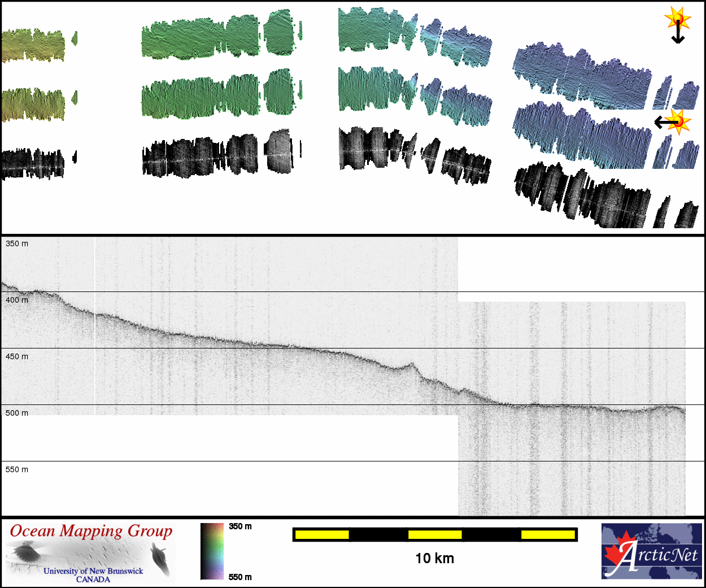Click the depth color legend bar
The width and height of the screenshot is (706, 588).
(212, 551)
